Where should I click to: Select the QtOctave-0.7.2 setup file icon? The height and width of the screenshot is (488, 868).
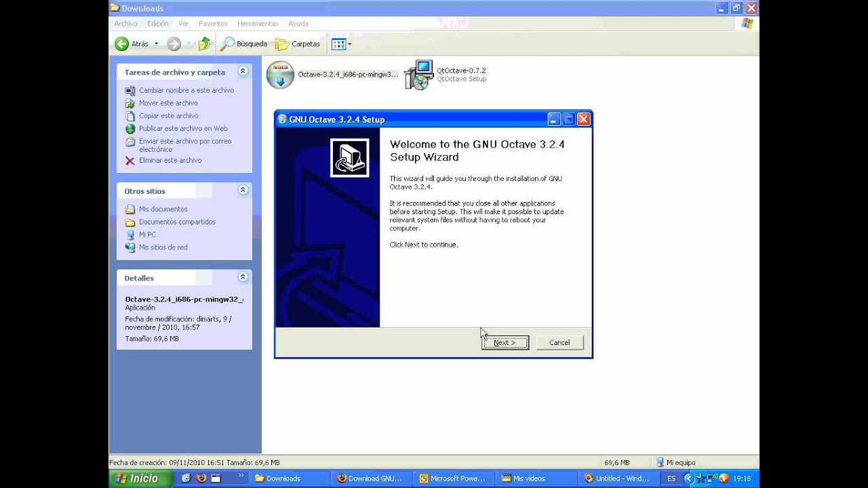click(x=418, y=75)
